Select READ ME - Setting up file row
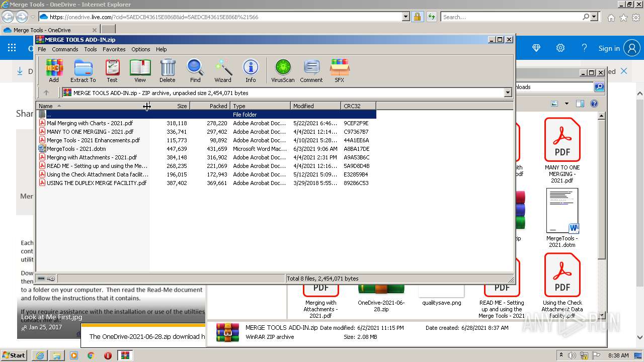Image resolution: width=644 pixels, height=362 pixels. [206, 166]
